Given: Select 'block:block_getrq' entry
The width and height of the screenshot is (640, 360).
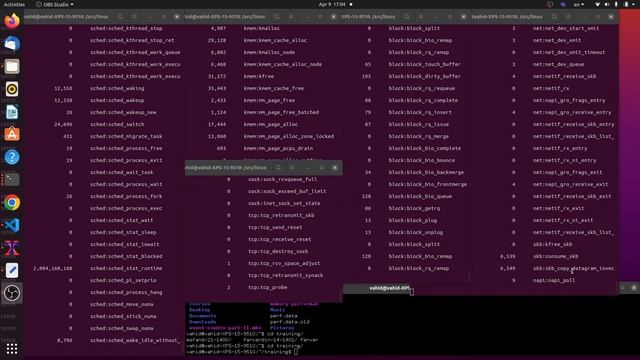Looking at the screenshot, I should (x=414, y=209).
